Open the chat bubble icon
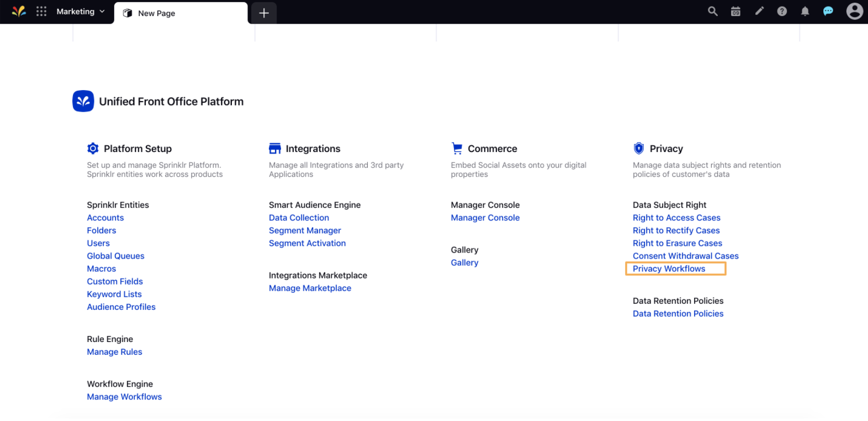 [828, 11]
